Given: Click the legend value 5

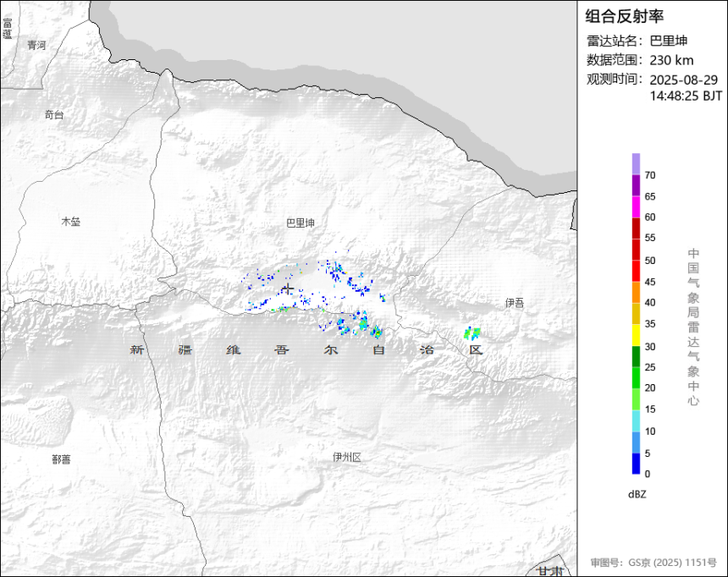Looking at the screenshot, I should coord(648,453).
